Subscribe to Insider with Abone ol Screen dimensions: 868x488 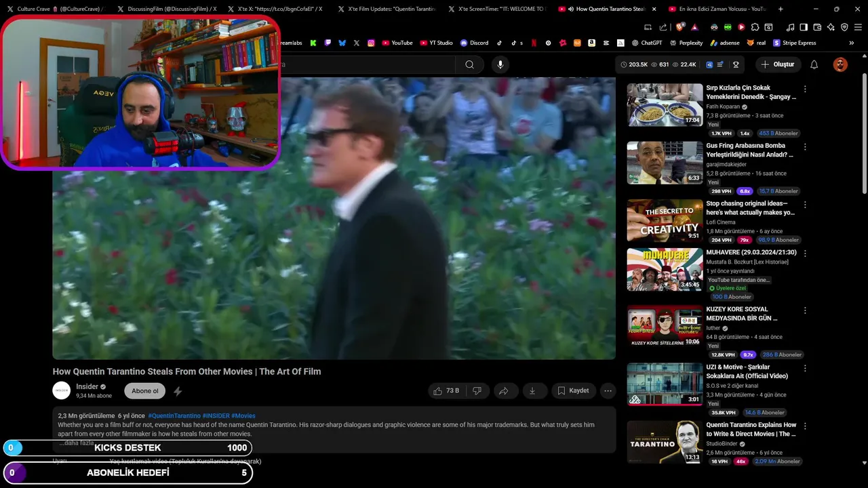click(144, 390)
